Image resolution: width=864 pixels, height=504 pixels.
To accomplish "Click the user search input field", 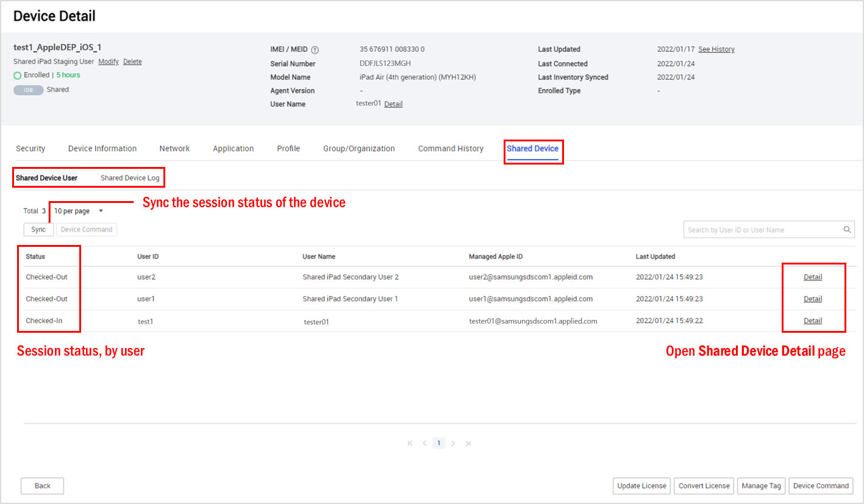I will pos(762,229).
